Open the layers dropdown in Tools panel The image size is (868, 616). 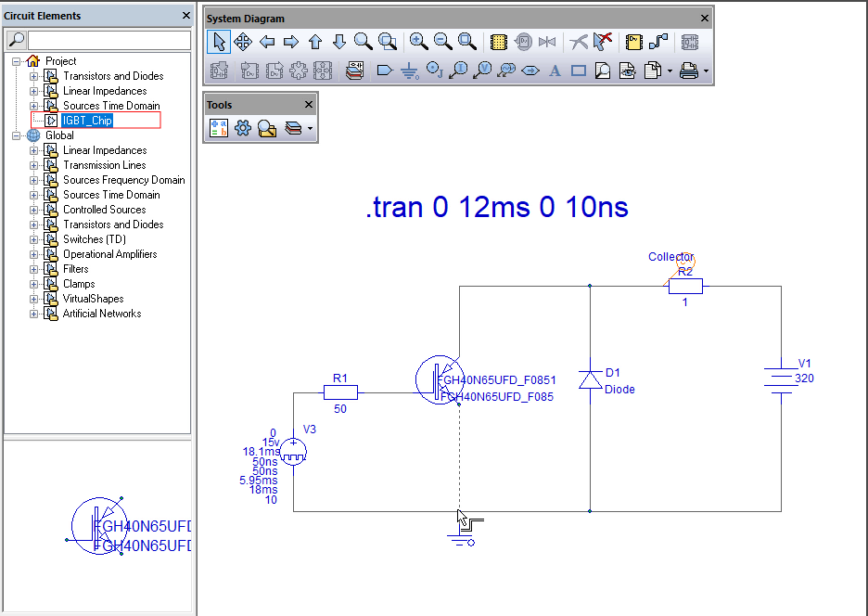coord(310,129)
